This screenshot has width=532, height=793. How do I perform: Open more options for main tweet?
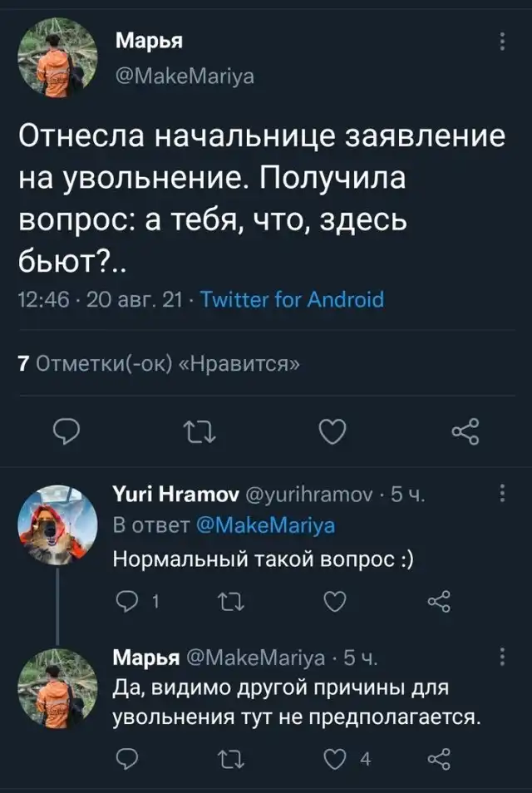tap(501, 41)
